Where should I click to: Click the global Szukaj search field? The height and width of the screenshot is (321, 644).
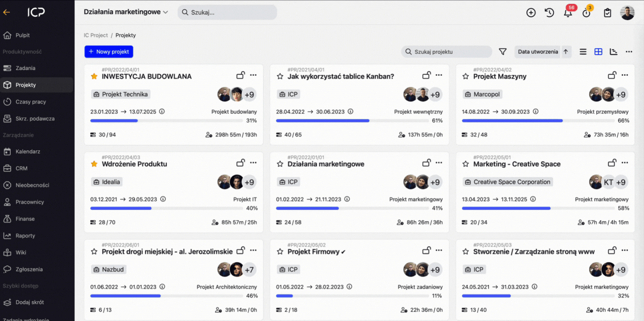227,12
